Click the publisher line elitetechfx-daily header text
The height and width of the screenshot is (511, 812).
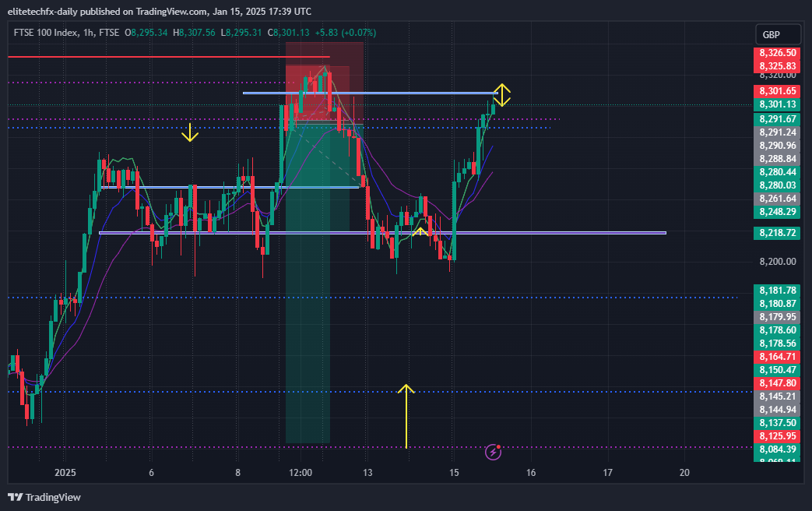[160, 11]
